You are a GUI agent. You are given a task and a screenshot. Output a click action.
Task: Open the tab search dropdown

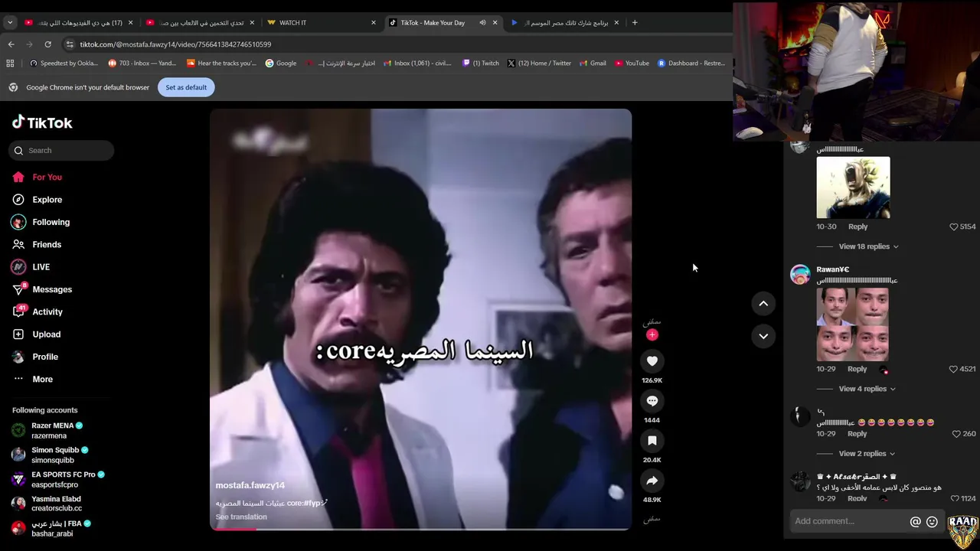point(10,23)
